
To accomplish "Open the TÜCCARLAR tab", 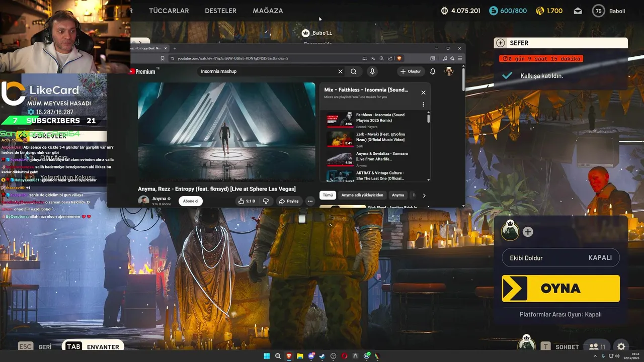I will point(169,11).
